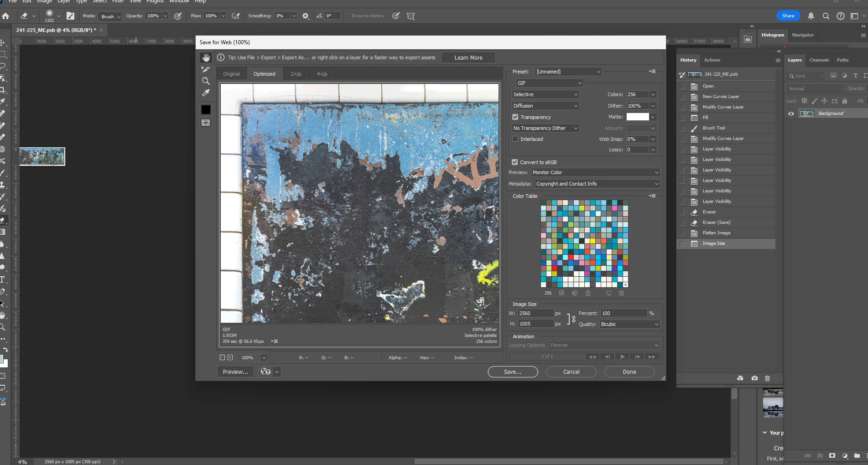Toggle constrain proportions link in Image Size

click(573, 319)
